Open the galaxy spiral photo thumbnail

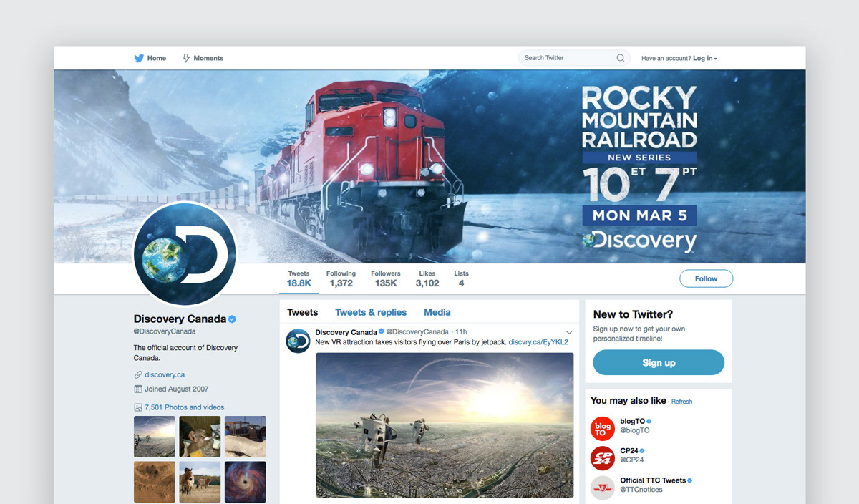(x=246, y=481)
